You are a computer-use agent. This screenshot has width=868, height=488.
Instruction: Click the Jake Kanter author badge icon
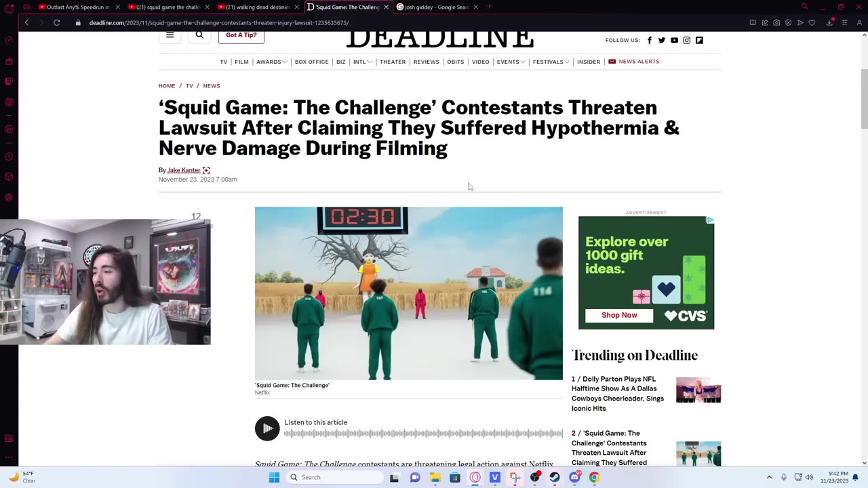206,170
